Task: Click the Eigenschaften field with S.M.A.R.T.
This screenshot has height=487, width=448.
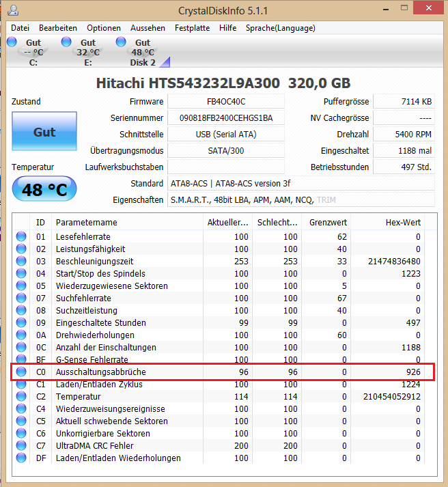Action: 301,199
